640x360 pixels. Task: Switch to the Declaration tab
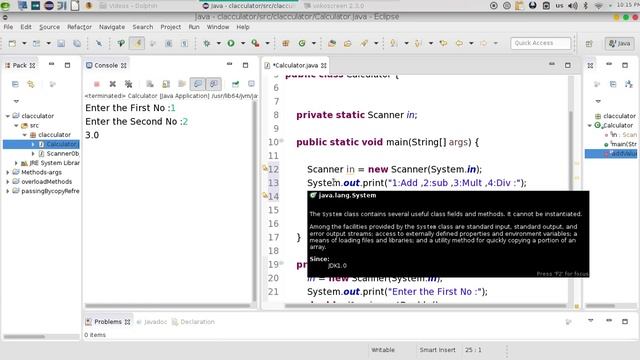tap(193, 322)
